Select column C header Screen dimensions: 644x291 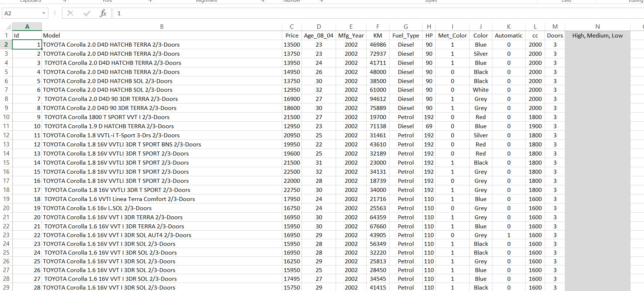click(292, 27)
